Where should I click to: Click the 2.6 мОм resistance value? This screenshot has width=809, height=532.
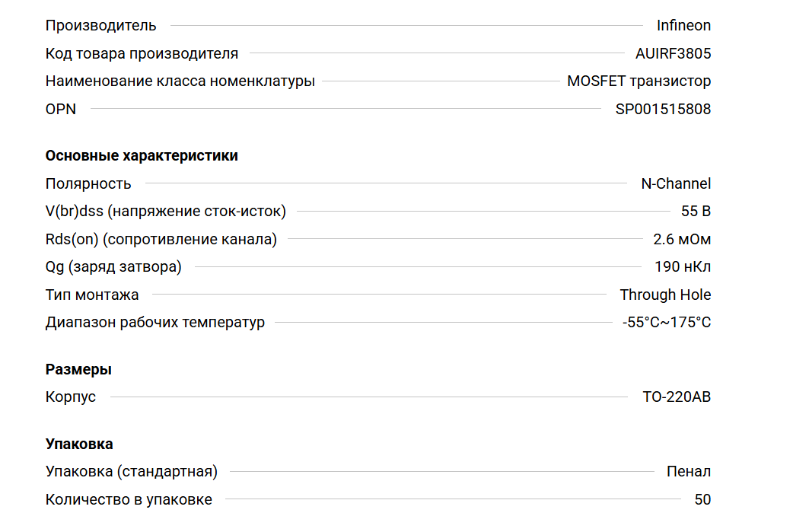point(682,239)
